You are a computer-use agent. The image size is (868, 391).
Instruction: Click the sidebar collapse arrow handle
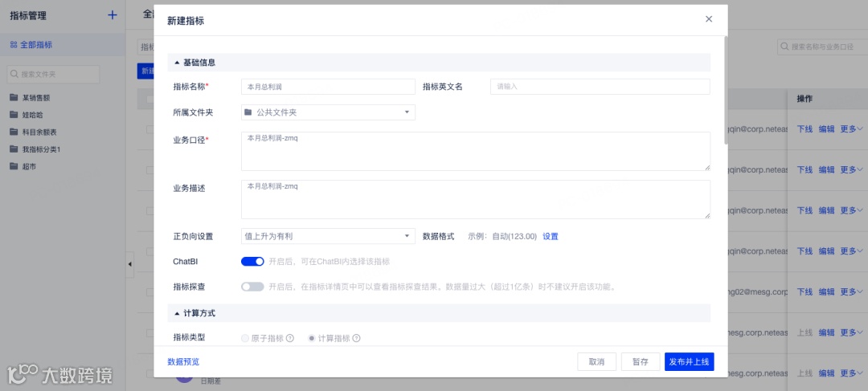click(130, 264)
